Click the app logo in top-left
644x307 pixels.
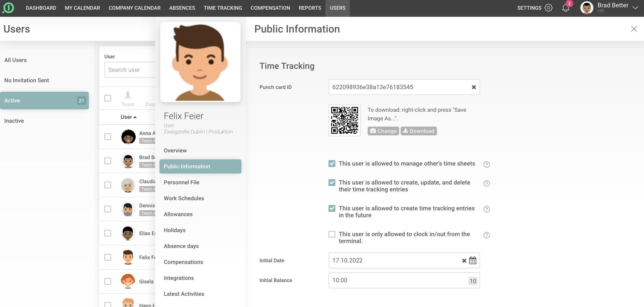point(8,8)
